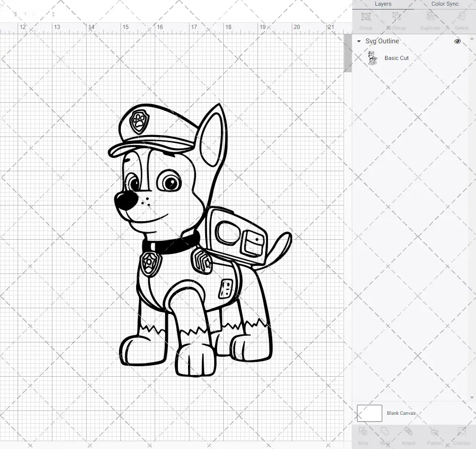
Task: Click the Basic Cut layer thumbnail
Action: (x=373, y=58)
